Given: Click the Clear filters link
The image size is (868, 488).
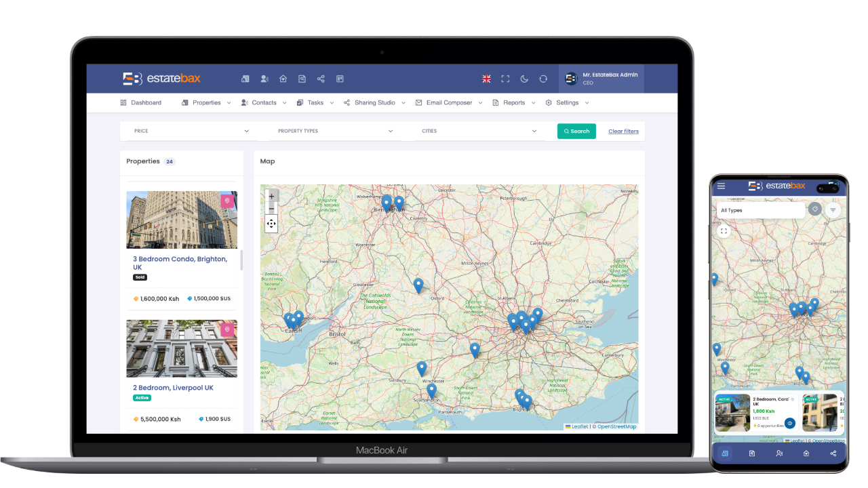Looking at the screenshot, I should pyautogui.click(x=623, y=131).
